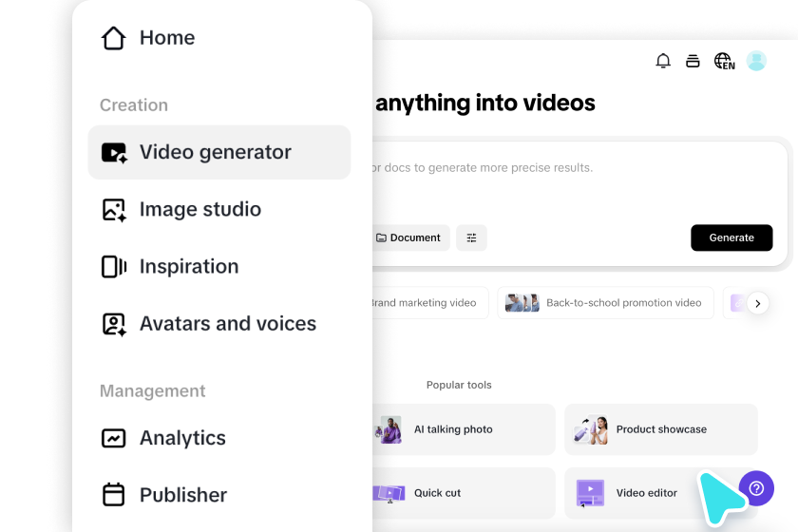Click the Quick cut thumbnail image
Viewport: 798px width, 532px height.
pyautogui.click(x=389, y=493)
